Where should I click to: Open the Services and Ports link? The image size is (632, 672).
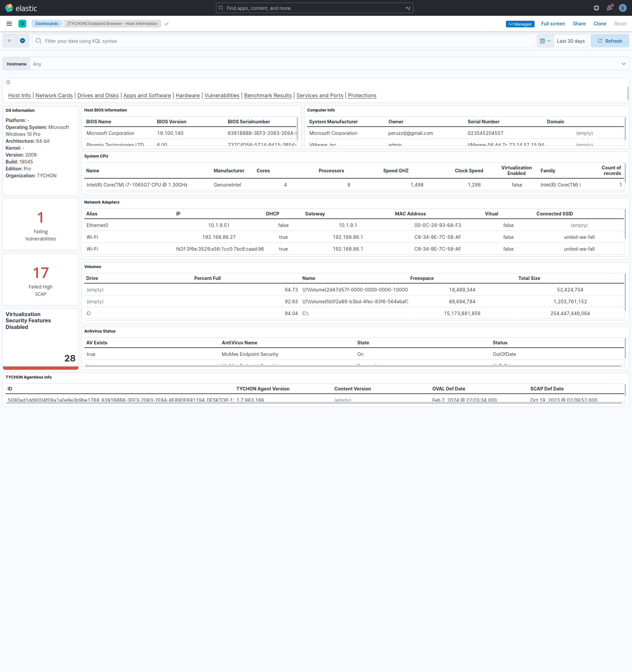pyautogui.click(x=320, y=95)
